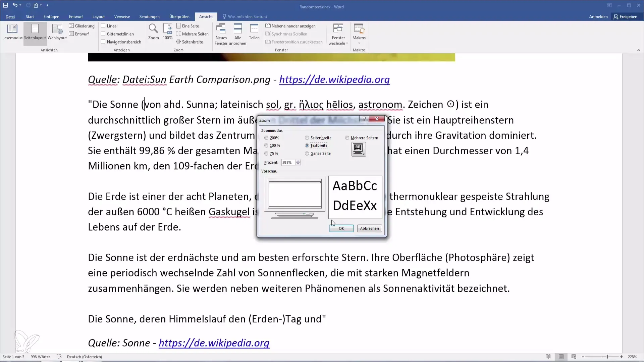Undo the last action in the toolbar

[15, 5]
